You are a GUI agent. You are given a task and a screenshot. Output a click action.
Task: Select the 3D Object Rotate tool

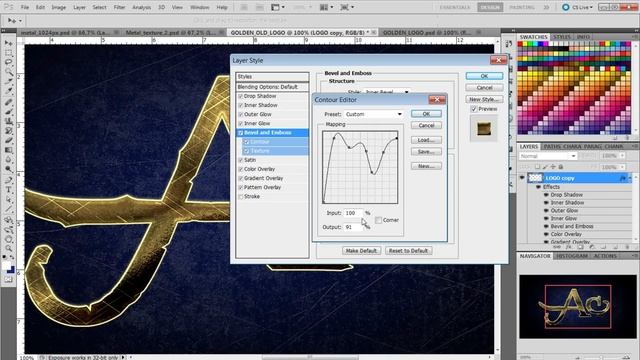point(9,220)
